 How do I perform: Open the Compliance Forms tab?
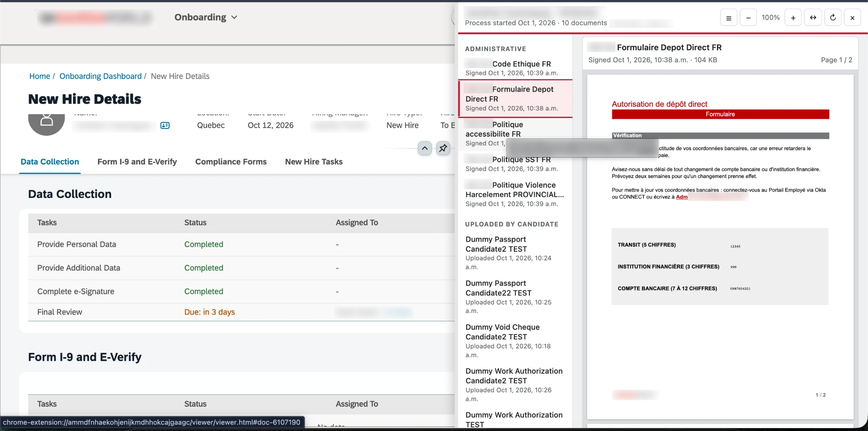[x=231, y=162]
